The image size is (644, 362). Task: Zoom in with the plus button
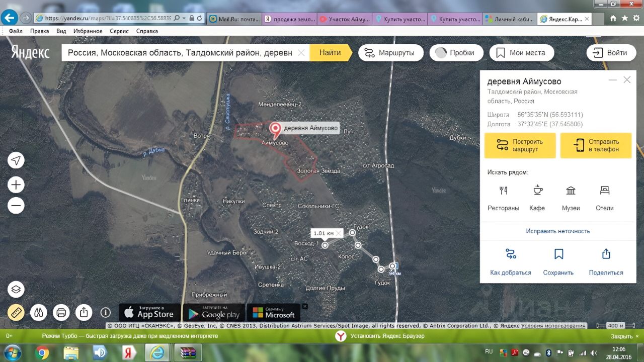coord(16,185)
